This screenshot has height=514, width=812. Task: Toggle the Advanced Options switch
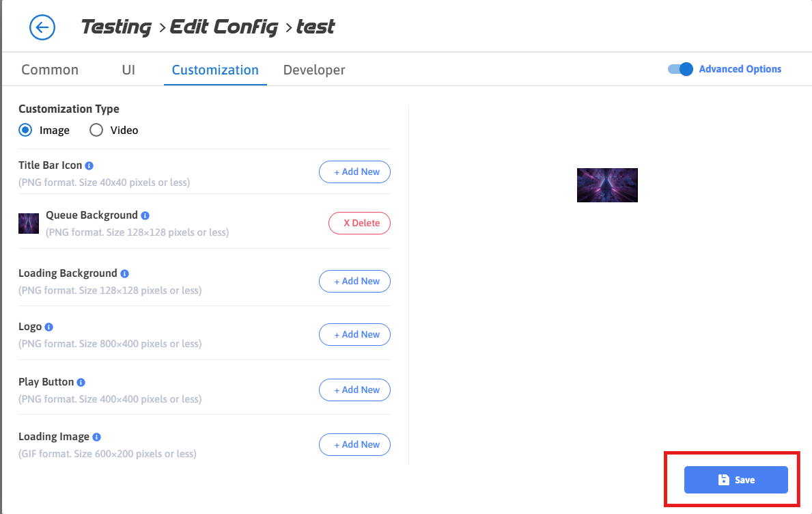click(x=680, y=69)
